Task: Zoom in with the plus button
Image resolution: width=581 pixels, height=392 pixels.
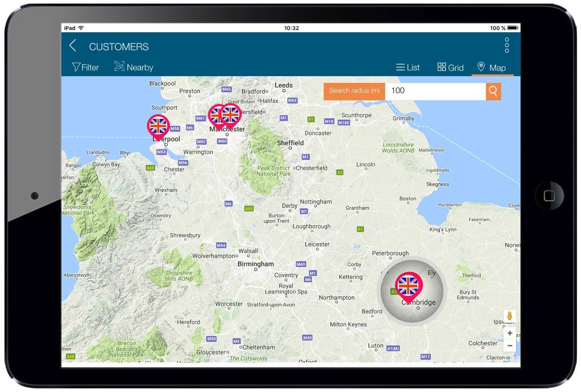Action: click(x=510, y=333)
